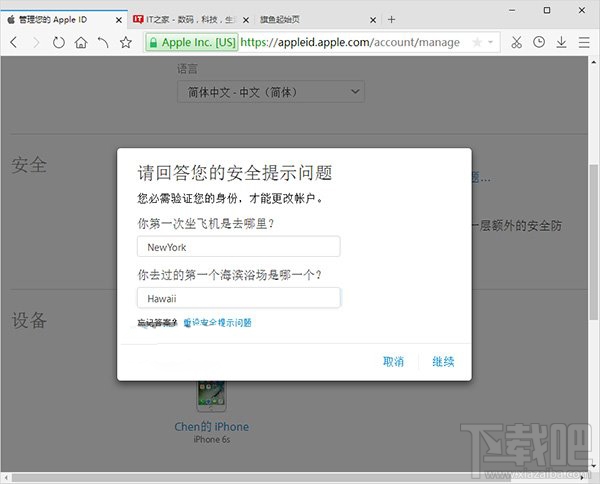Open the browser home page icon
This screenshot has height=484, width=600.
(x=81, y=42)
